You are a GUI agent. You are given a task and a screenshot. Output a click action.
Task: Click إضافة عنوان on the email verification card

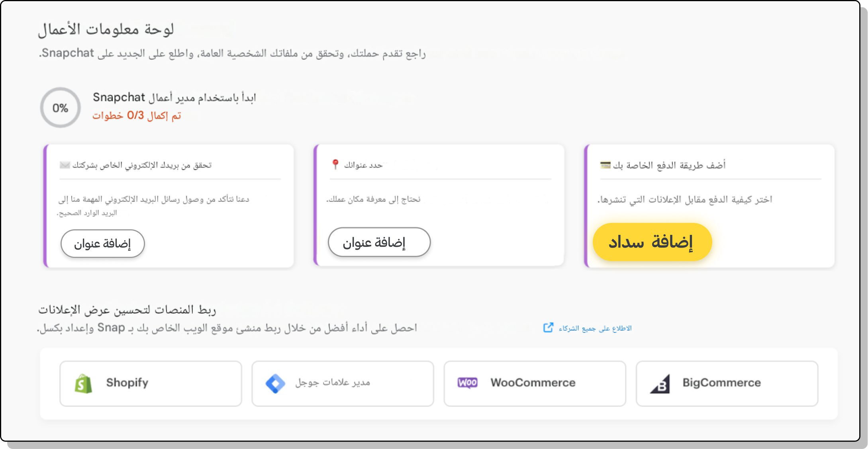point(103,244)
